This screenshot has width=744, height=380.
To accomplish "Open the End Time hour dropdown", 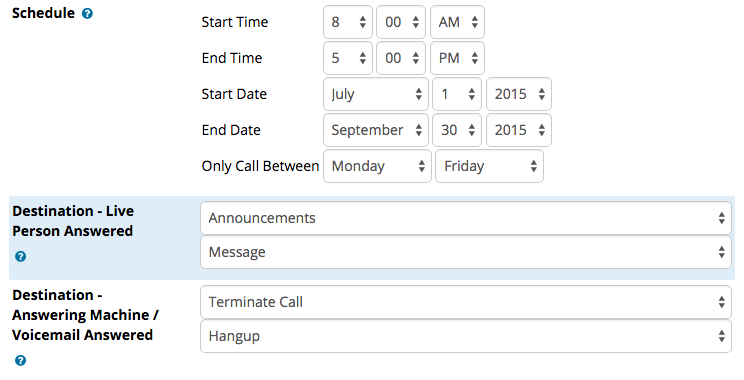I will (x=348, y=58).
